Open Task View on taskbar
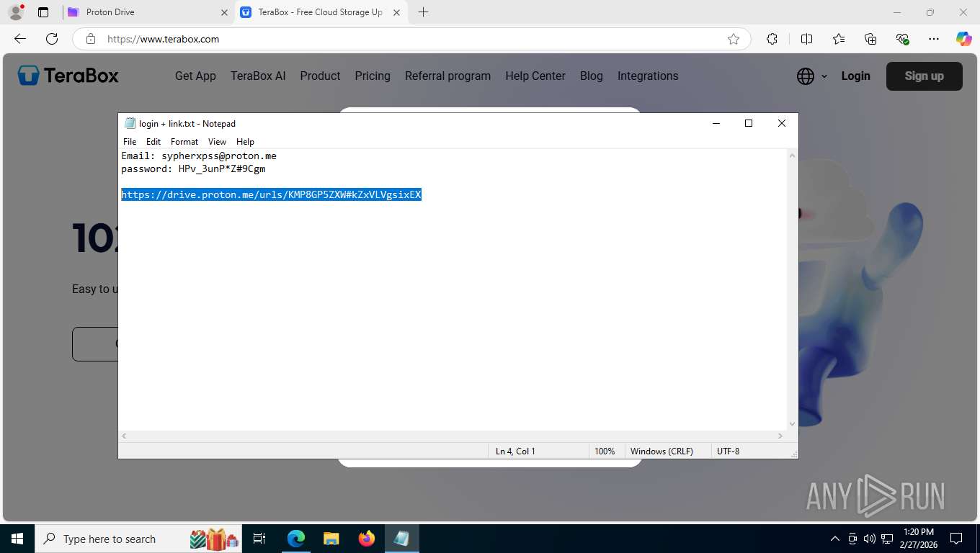Screen dimensions: 980x553 click(x=259, y=539)
